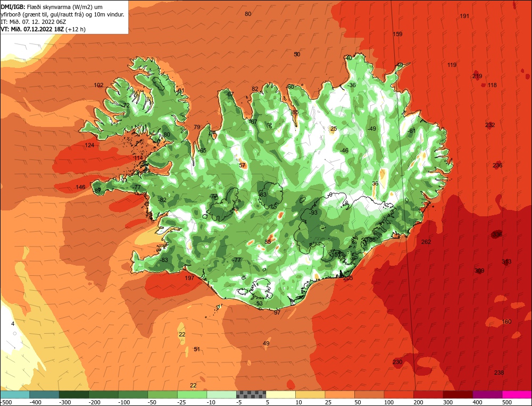The height and width of the screenshot is (406, 532).
Task: Click the '-5' legend label
Action: pyautogui.click(x=240, y=402)
